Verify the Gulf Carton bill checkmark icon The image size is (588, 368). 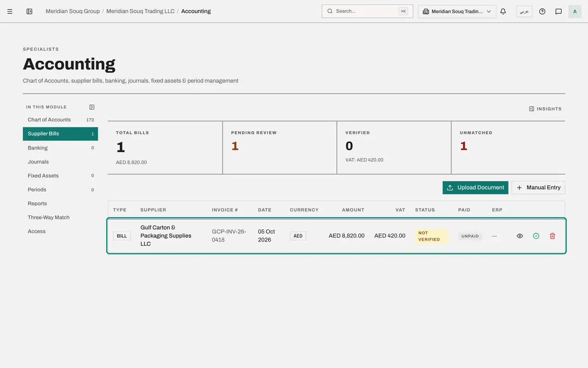click(536, 236)
